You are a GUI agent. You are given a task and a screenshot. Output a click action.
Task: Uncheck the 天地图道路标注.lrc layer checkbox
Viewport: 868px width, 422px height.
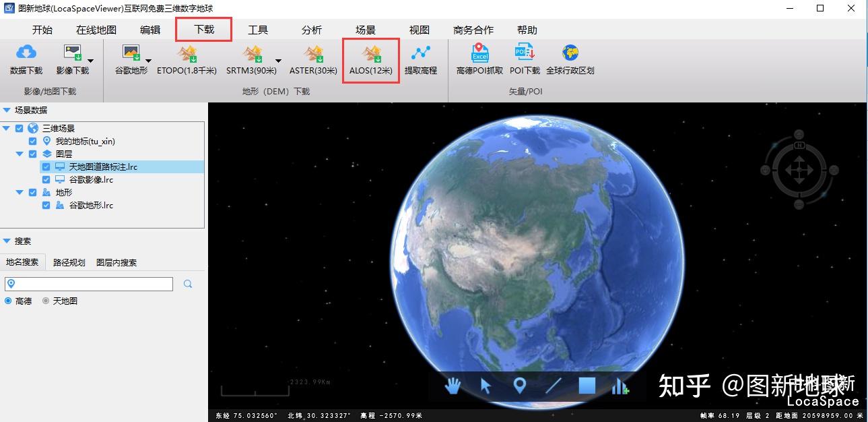tap(46, 167)
